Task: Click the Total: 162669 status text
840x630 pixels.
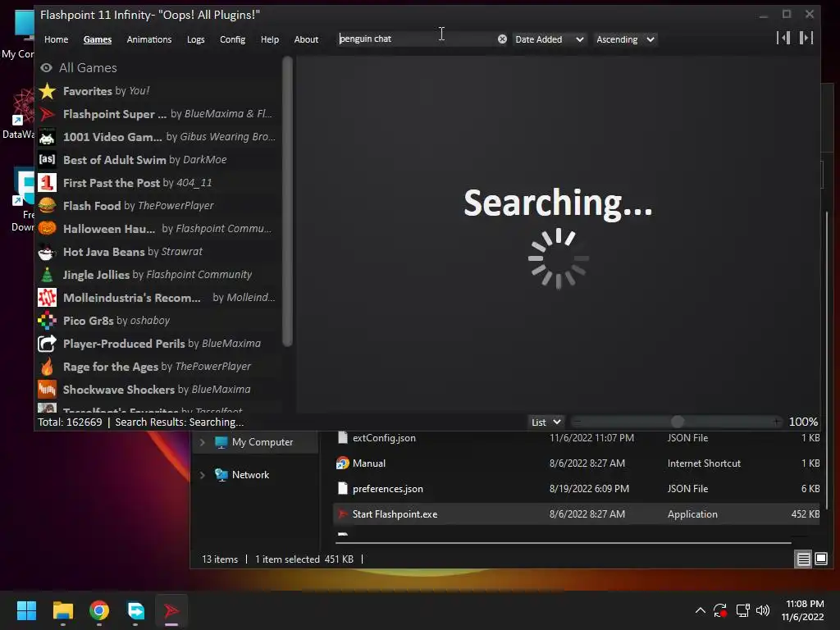Action: pos(70,422)
